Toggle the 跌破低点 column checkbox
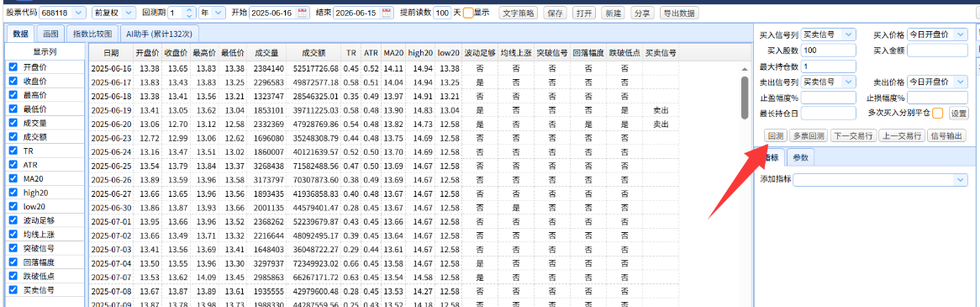Viewport: 980px width, 307px height. click(x=13, y=276)
